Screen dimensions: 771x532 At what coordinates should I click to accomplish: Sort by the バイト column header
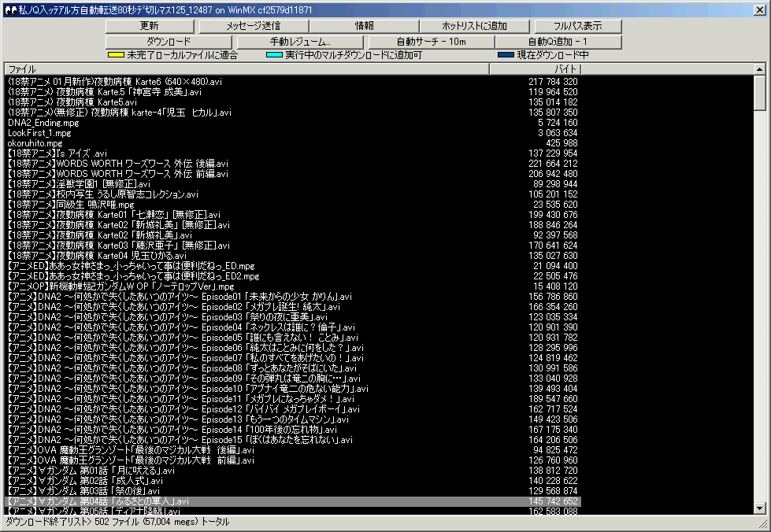536,69
